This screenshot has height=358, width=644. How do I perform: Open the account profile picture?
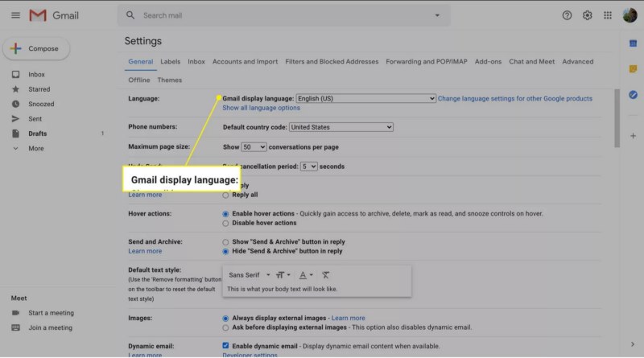[630, 15]
